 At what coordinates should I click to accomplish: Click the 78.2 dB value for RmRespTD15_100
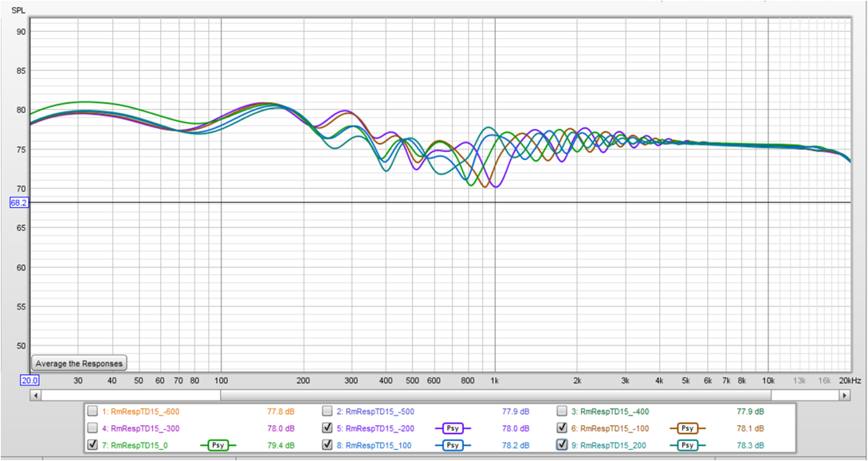pos(516,445)
